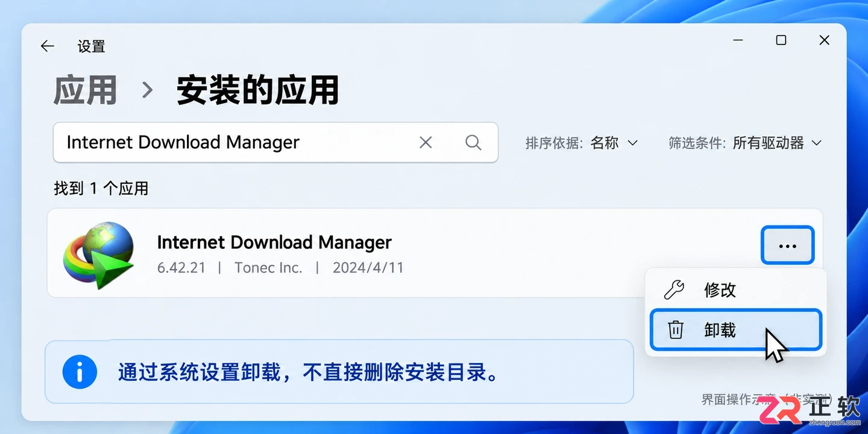This screenshot has height=434, width=868.
Task: Click the search field containing Internet Download Manager
Action: [275, 143]
